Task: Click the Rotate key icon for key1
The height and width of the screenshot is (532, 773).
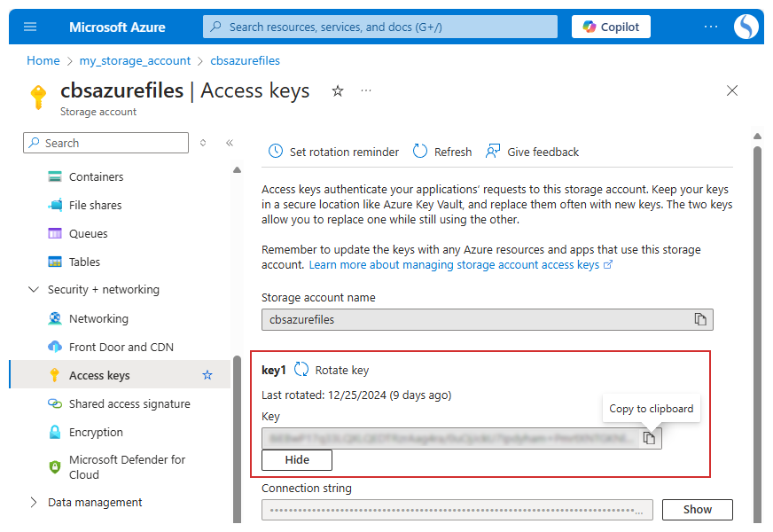Action: coord(301,370)
